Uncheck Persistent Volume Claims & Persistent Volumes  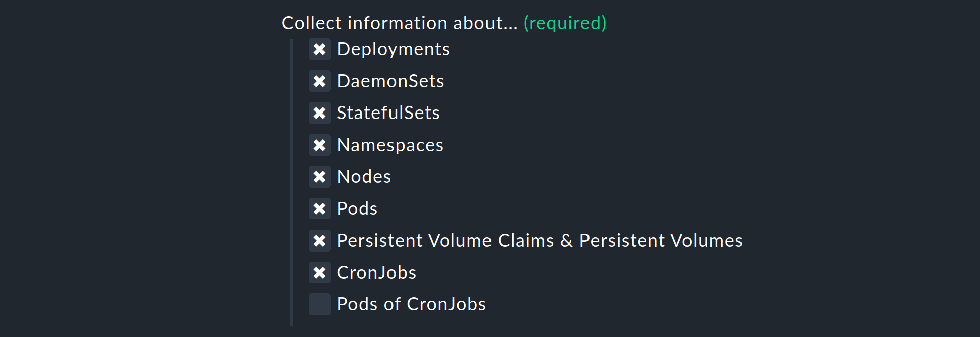pyautogui.click(x=320, y=241)
